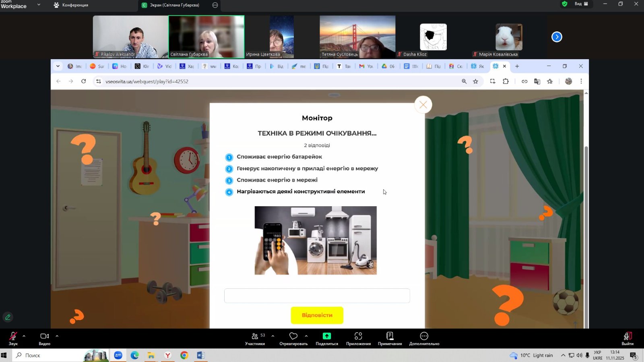Open the View menu in Zoom
Viewport: 644px width, 362px height.
coord(580,4)
